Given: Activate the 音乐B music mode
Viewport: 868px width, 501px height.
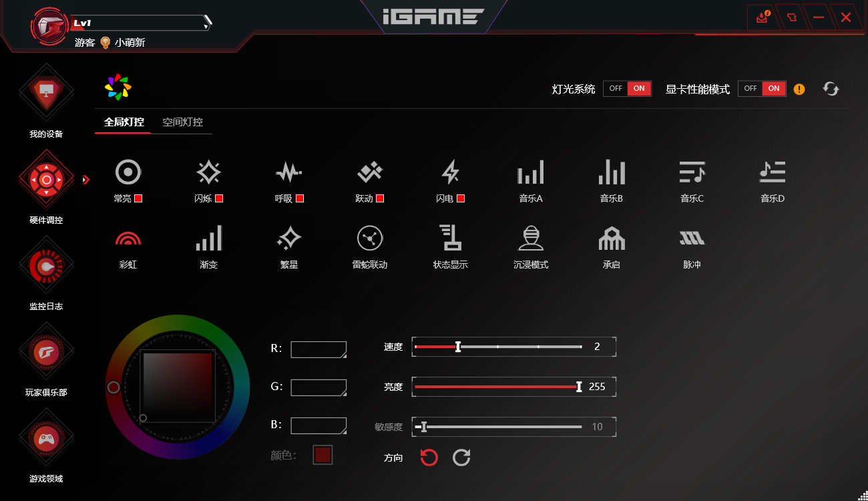Looking at the screenshot, I should 612,172.
